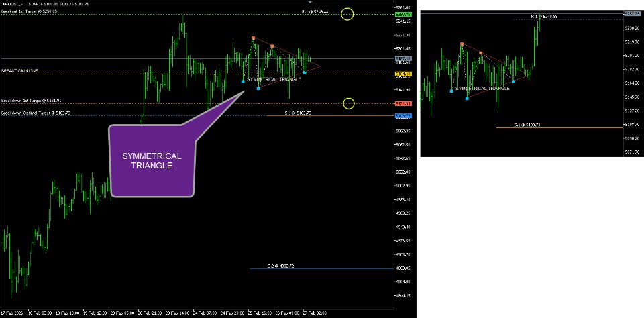Click the 'S.1 @ 5103.73' label in main chart

(297, 112)
